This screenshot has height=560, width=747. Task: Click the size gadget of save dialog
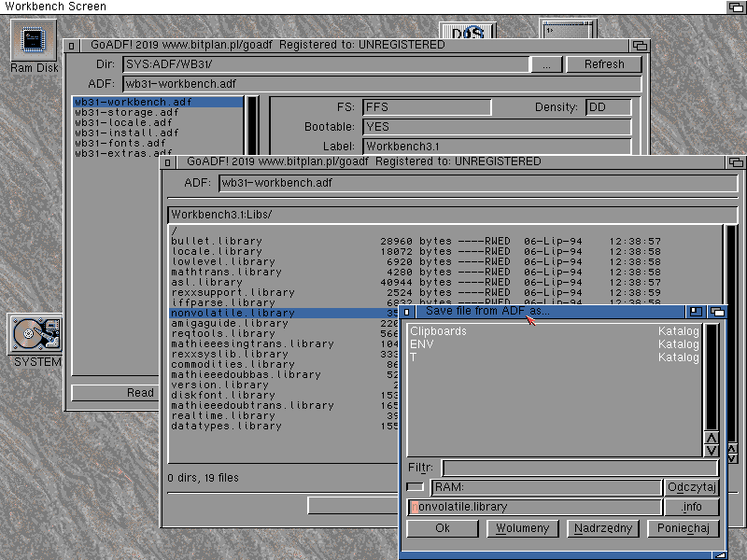[x=719, y=555]
